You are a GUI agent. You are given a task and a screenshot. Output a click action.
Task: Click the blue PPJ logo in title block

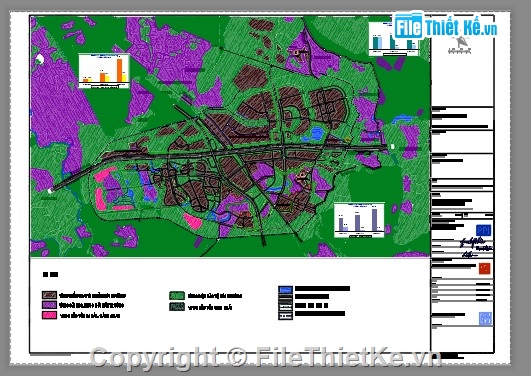(x=483, y=230)
